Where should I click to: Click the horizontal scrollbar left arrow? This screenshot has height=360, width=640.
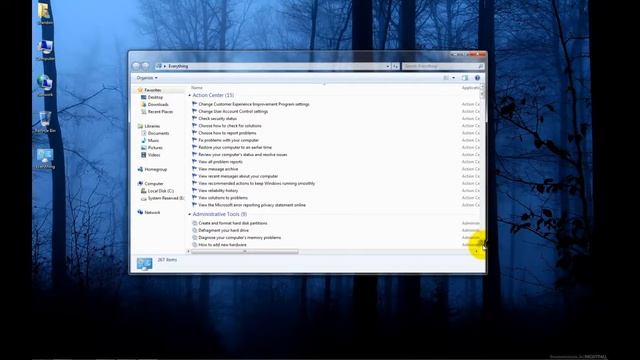[x=189, y=252]
